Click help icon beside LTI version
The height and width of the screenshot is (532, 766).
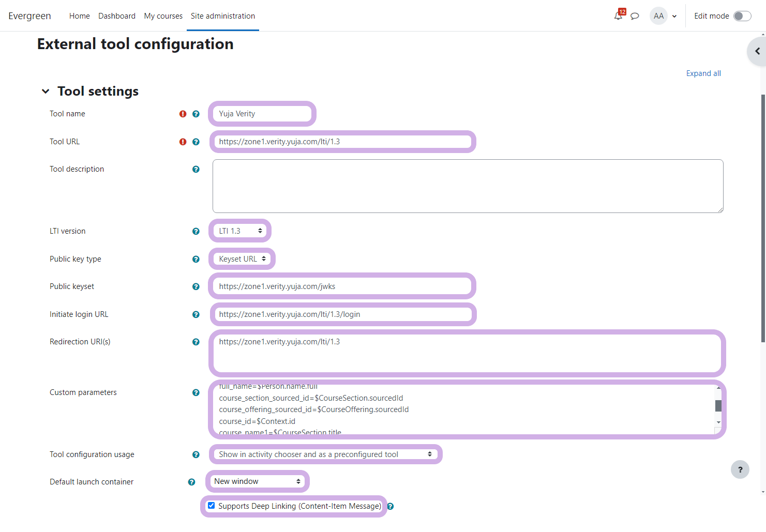click(x=196, y=231)
